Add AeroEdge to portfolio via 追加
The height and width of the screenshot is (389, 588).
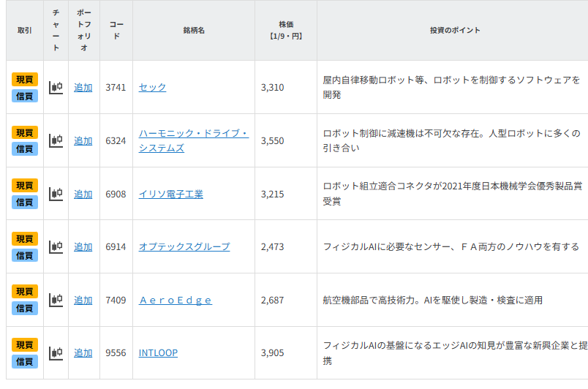click(x=83, y=301)
